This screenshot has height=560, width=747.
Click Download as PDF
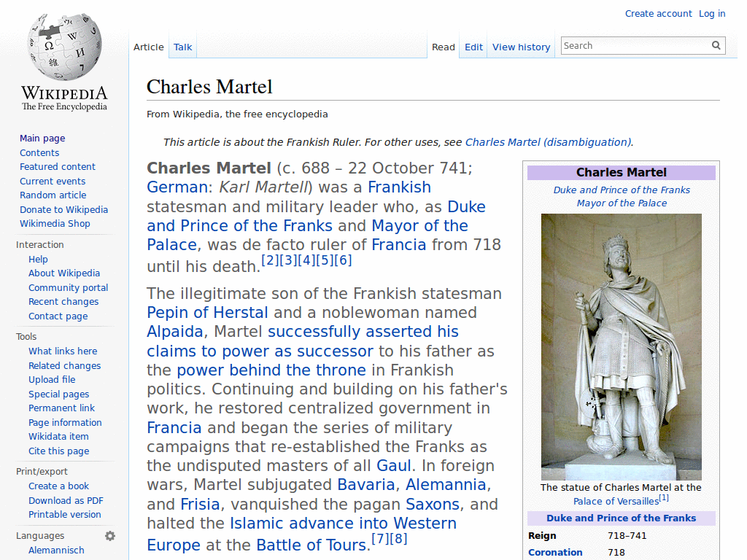[x=66, y=501]
